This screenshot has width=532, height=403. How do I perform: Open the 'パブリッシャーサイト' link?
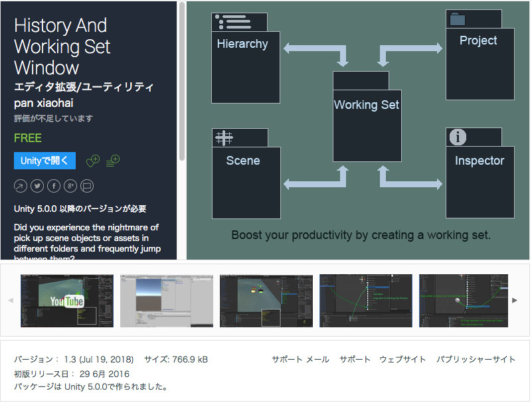[476, 359]
